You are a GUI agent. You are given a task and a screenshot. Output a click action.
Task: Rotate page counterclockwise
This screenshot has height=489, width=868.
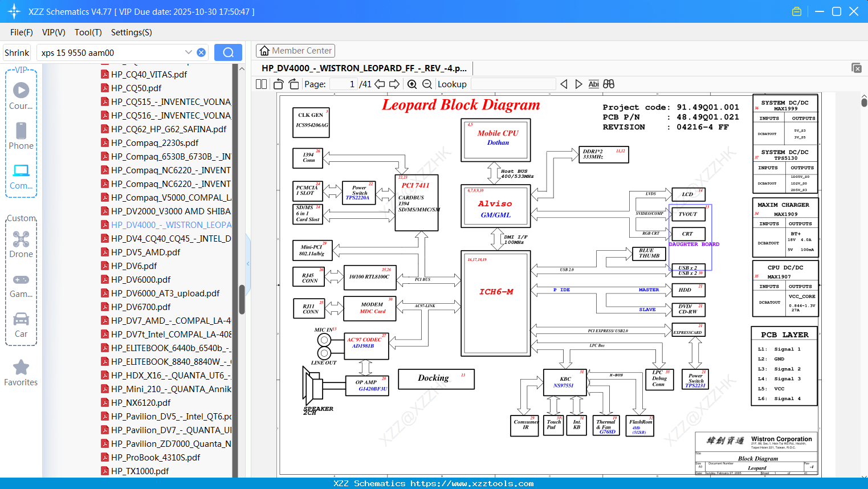click(278, 84)
